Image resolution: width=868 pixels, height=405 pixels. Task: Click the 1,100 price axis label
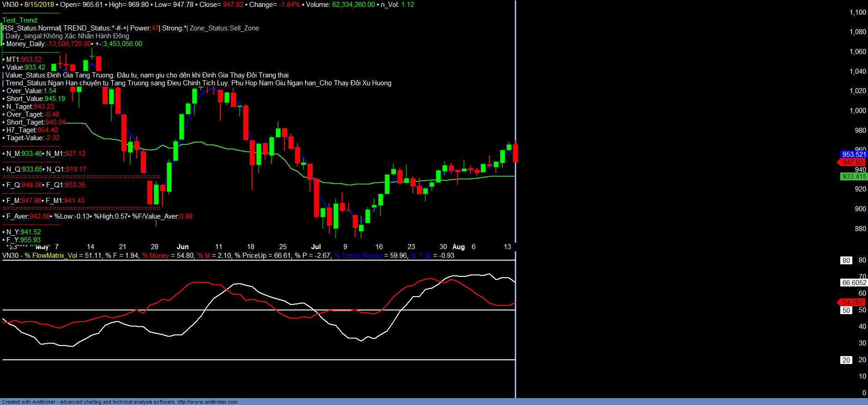pos(857,12)
